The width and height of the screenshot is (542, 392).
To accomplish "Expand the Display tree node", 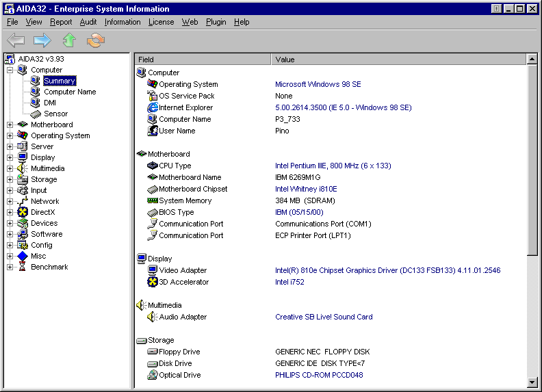I will pos(10,157).
